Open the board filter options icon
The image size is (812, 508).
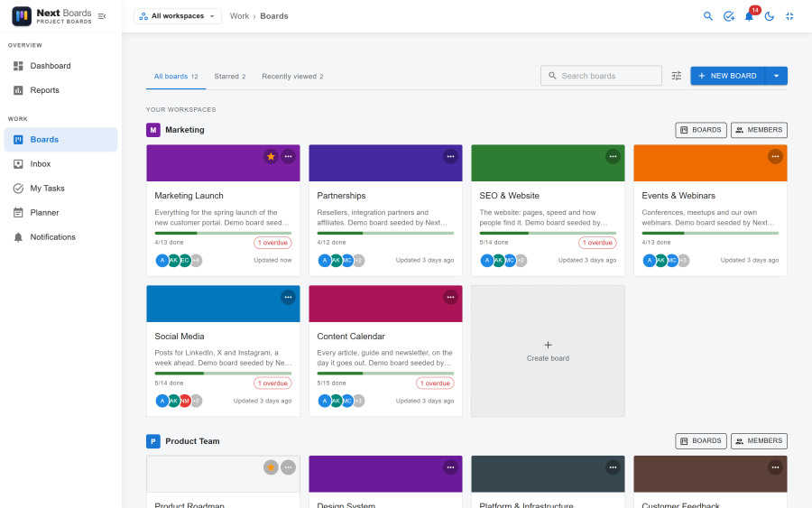[677, 76]
